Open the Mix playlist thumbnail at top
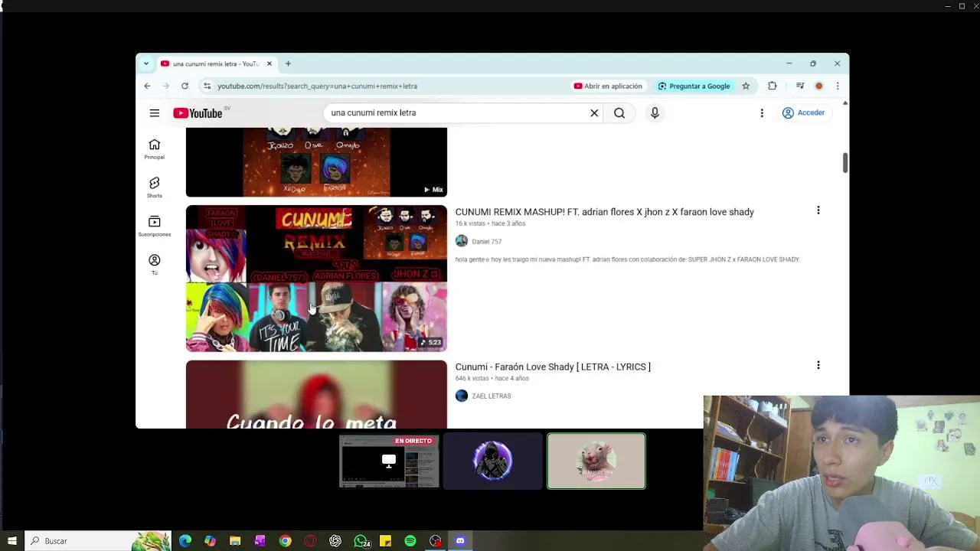Image resolution: width=980 pixels, height=551 pixels. pyautogui.click(x=316, y=162)
